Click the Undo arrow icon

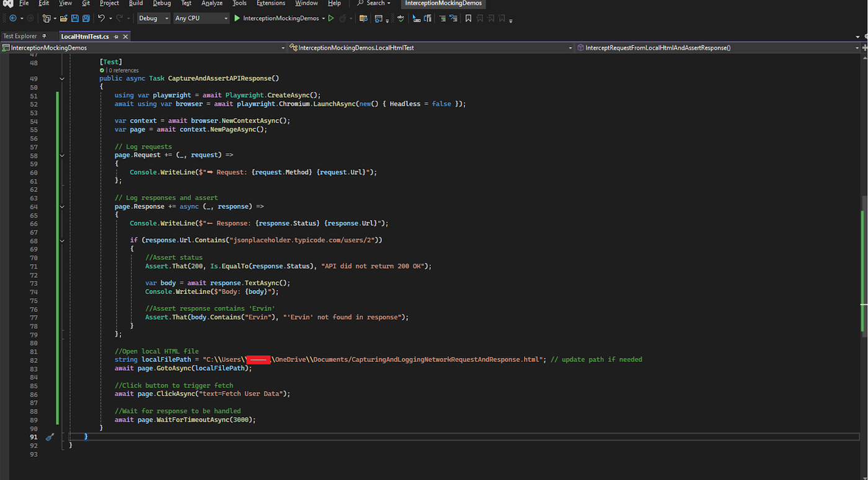101,19
